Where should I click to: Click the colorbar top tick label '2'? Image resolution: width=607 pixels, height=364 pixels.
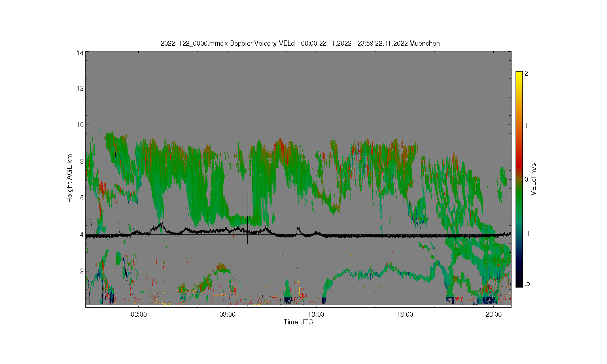(x=526, y=74)
